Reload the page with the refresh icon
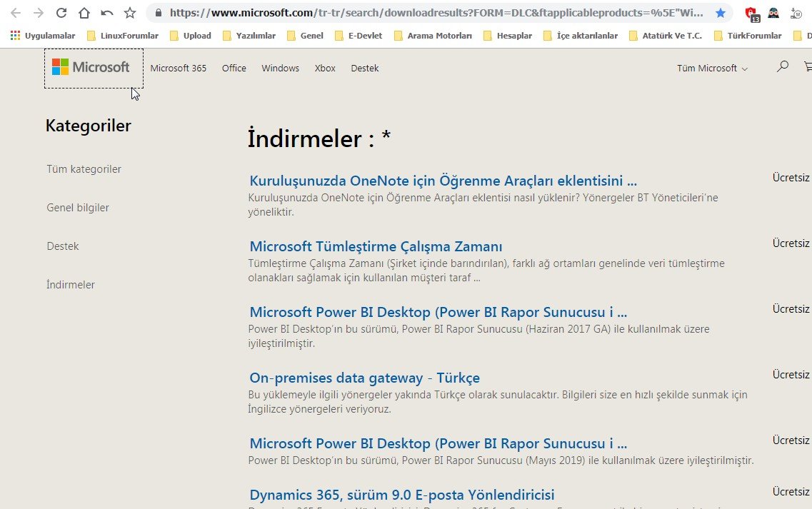The height and width of the screenshot is (509, 812). tap(61, 13)
